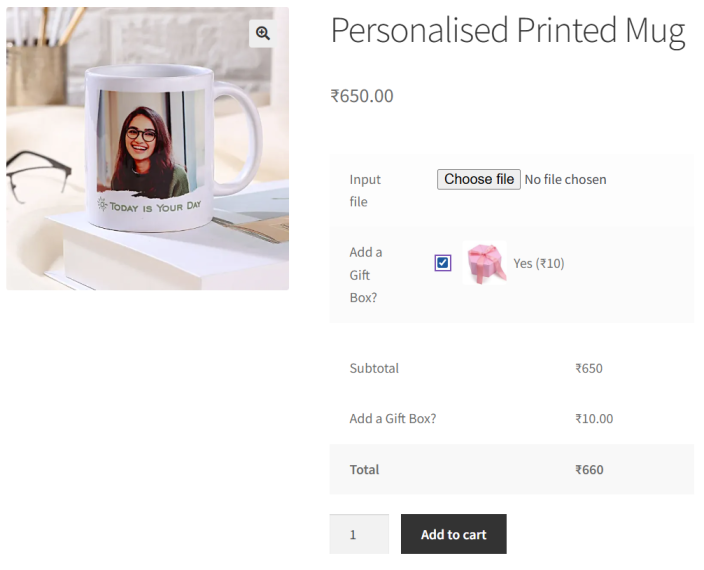The image size is (704, 570).
Task: Click the ₹650.00 product price
Action: point(362,96)
